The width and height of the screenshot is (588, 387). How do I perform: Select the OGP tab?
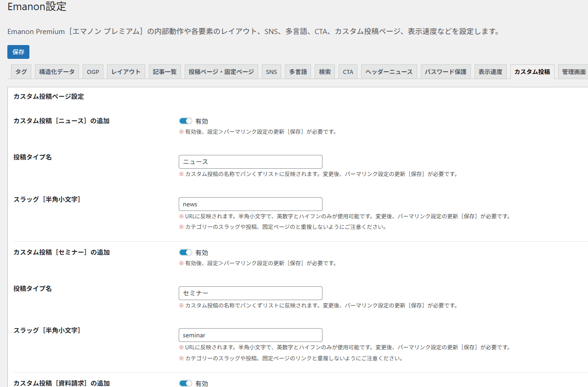(x=93, y=71)
